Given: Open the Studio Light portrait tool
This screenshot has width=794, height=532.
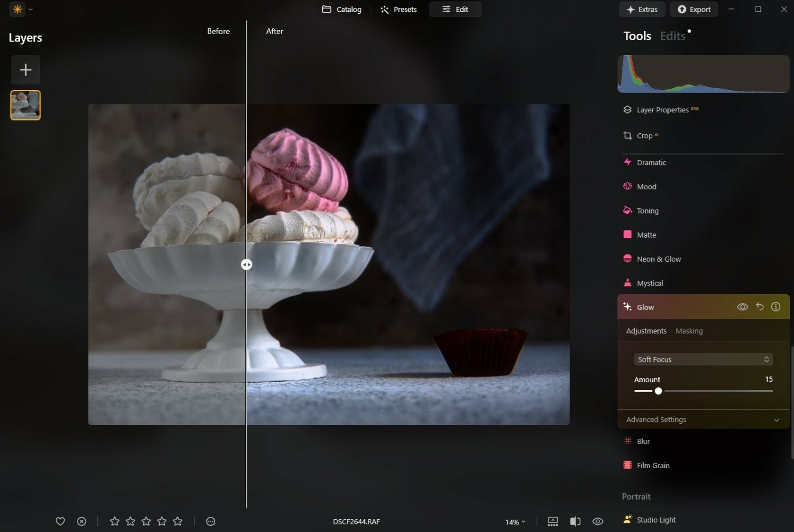Looking at the screenshot, I should click(x=656, y=519).
